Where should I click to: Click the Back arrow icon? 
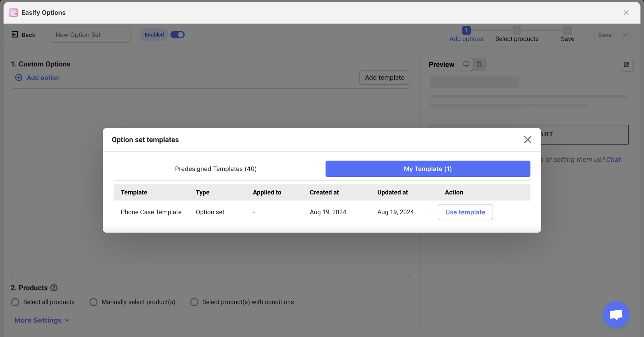(14, 34)
